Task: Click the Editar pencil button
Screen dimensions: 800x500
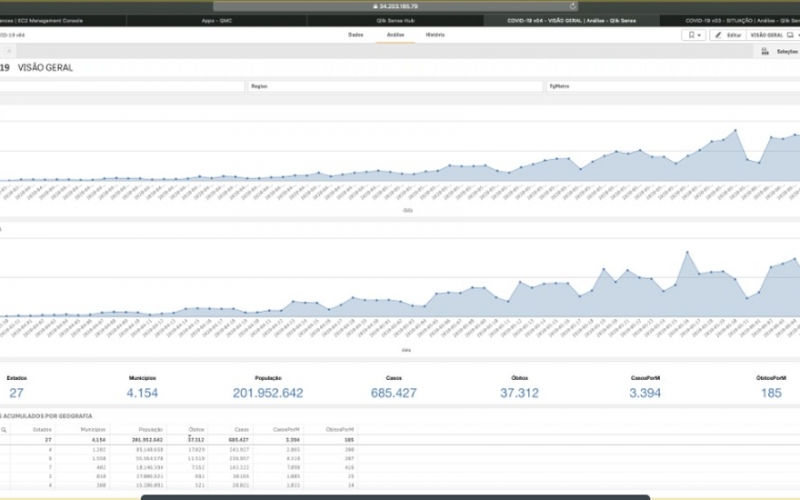Action: tap(726, 34)
